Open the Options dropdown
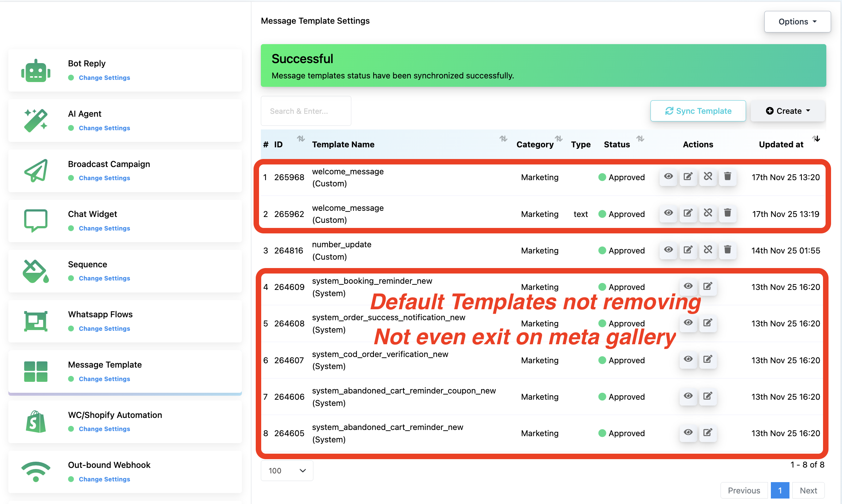 click(x=797, y=22)
